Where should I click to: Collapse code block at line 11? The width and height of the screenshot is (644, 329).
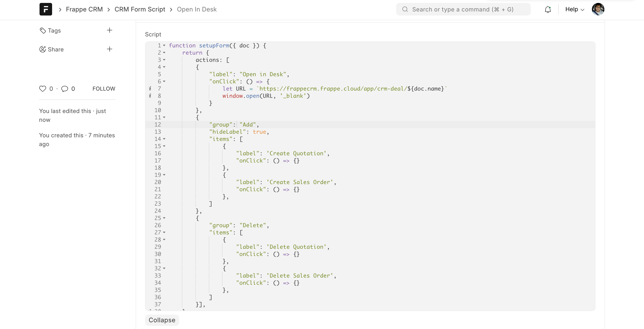164,117
